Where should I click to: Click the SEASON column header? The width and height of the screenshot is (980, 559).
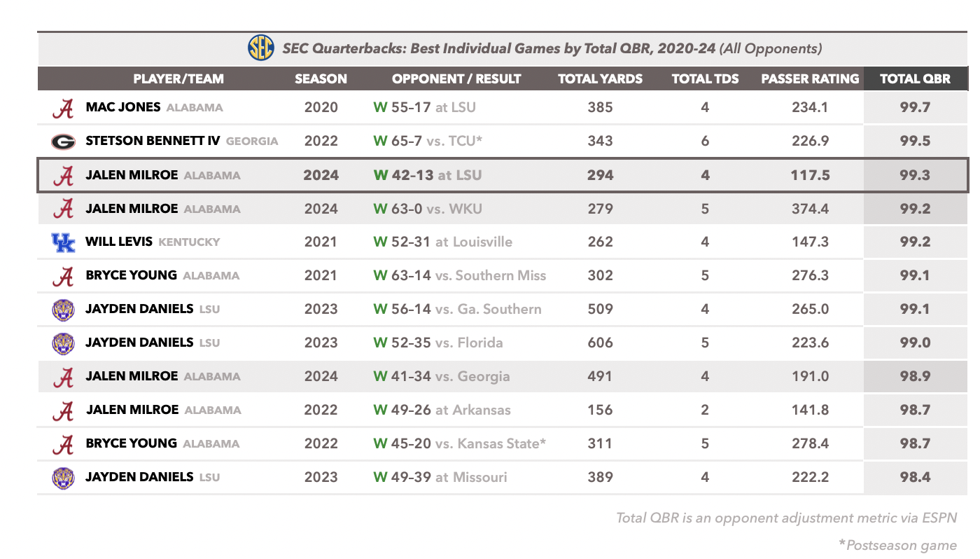[x=321, y=78]
